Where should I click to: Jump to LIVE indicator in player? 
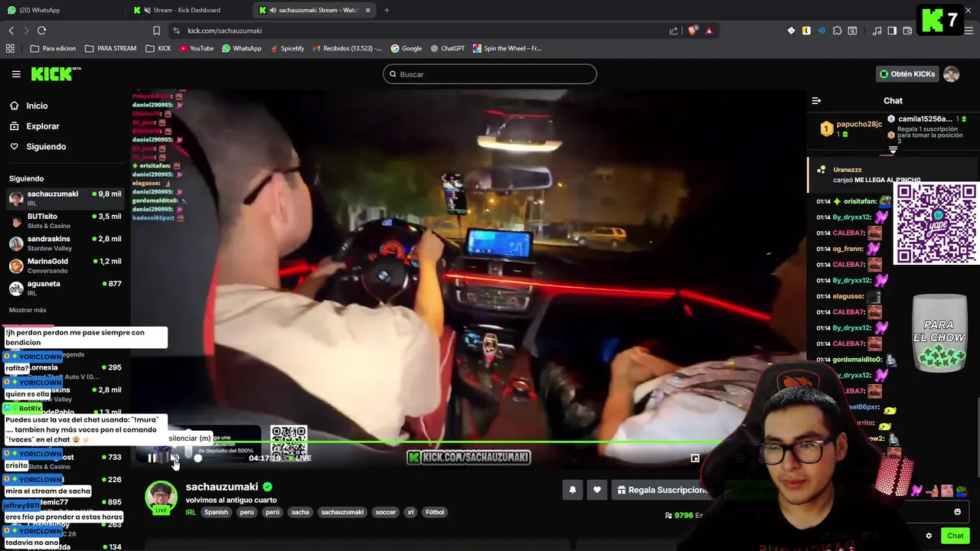299,458
